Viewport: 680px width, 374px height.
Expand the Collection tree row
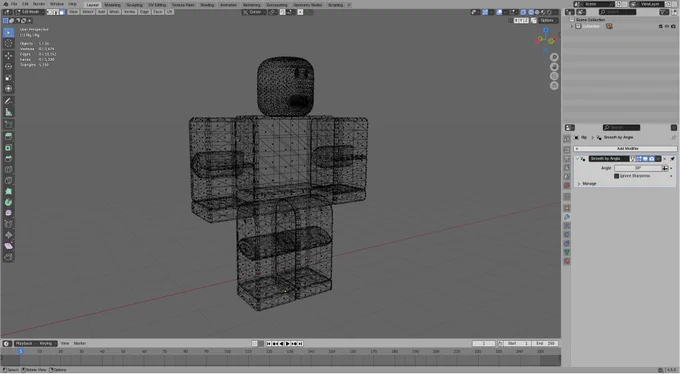tap(572, 26)
